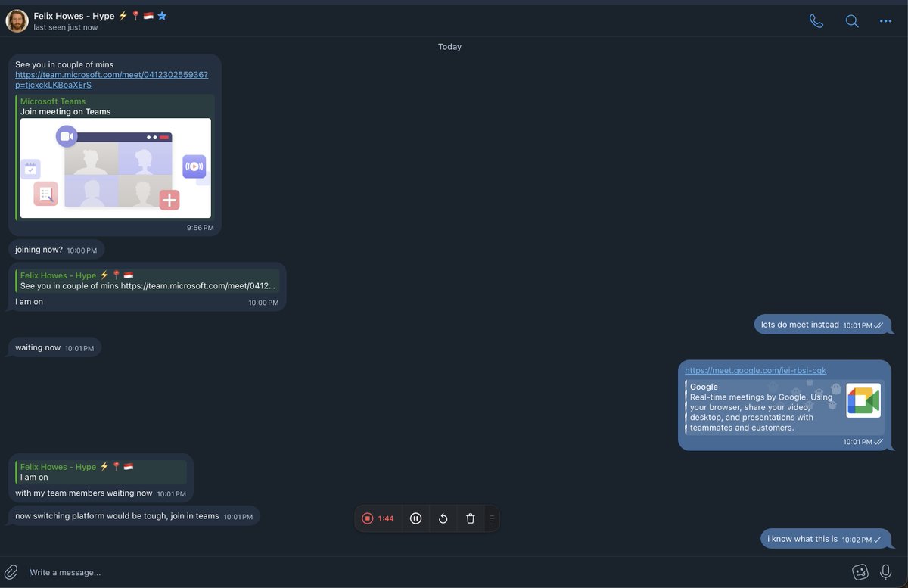Open the Google Meet logo thumbnail
The width and height of the screenshot is (908, 588).
coord(863,400)
